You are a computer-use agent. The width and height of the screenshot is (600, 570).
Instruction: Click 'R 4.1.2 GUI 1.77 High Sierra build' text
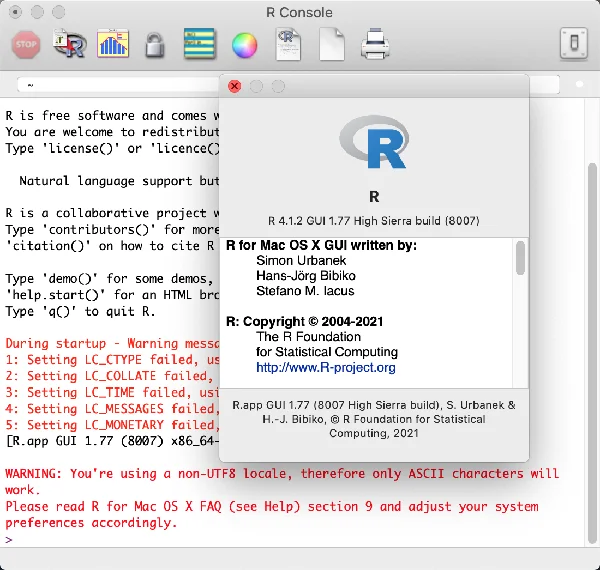[373, 221]
